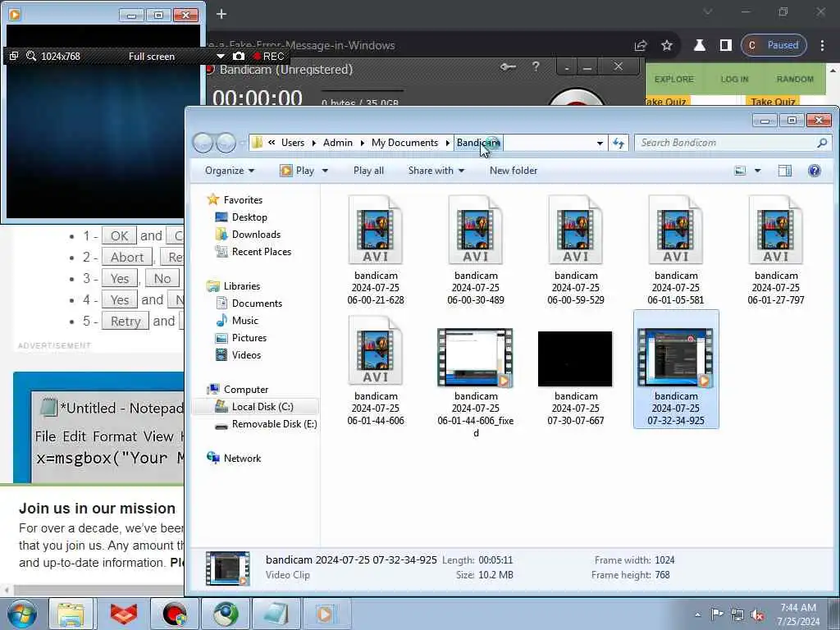840x630 pixels.
Task: Open Windows Explorer from taskbar
Action: pos(71,614)
